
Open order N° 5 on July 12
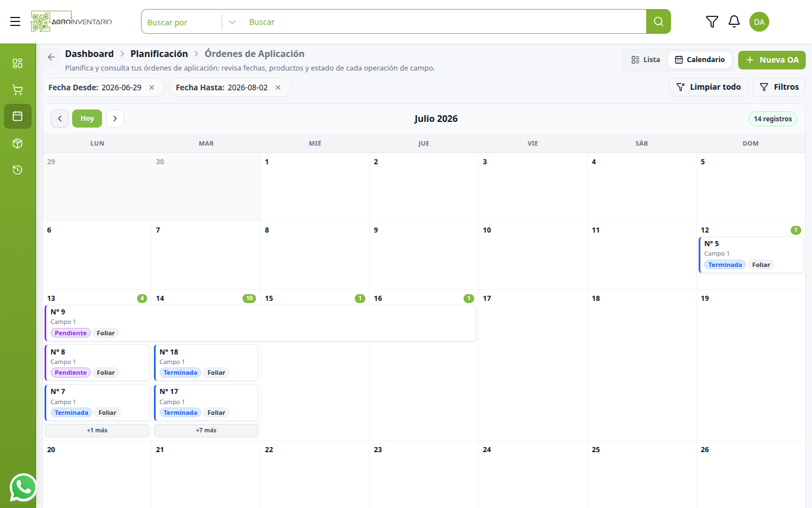(x=751, y=255)
